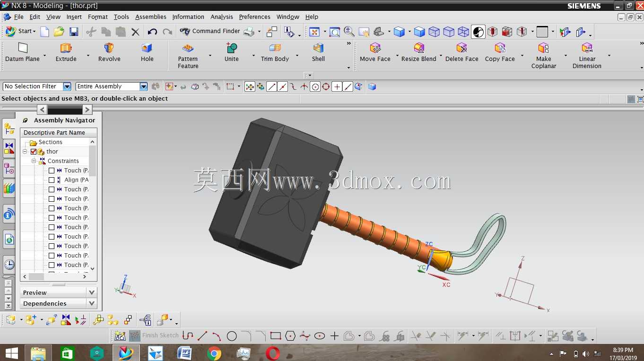Open a part with the folder icon
644x361 pixels.
click(59, 32)
